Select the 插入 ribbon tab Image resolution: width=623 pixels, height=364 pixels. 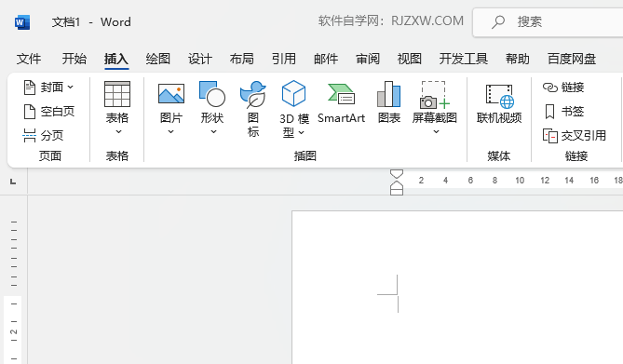pyautogui.click(x=116, y=59)
